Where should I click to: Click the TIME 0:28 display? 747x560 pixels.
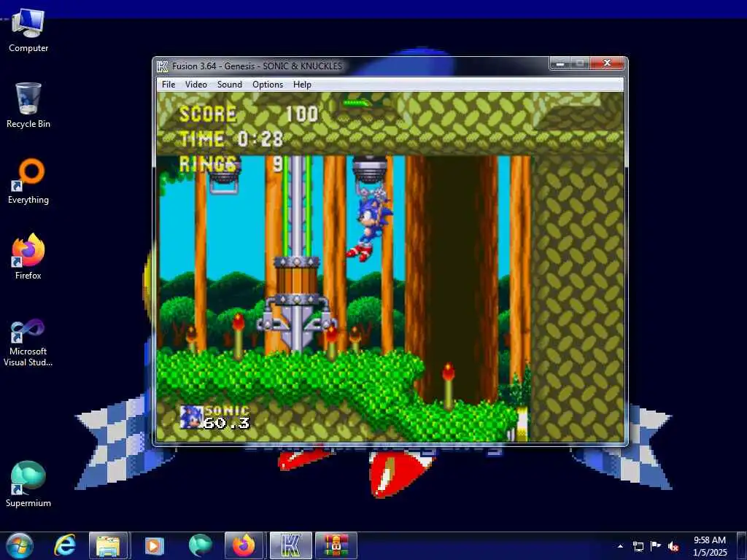[x=231, y=139]
